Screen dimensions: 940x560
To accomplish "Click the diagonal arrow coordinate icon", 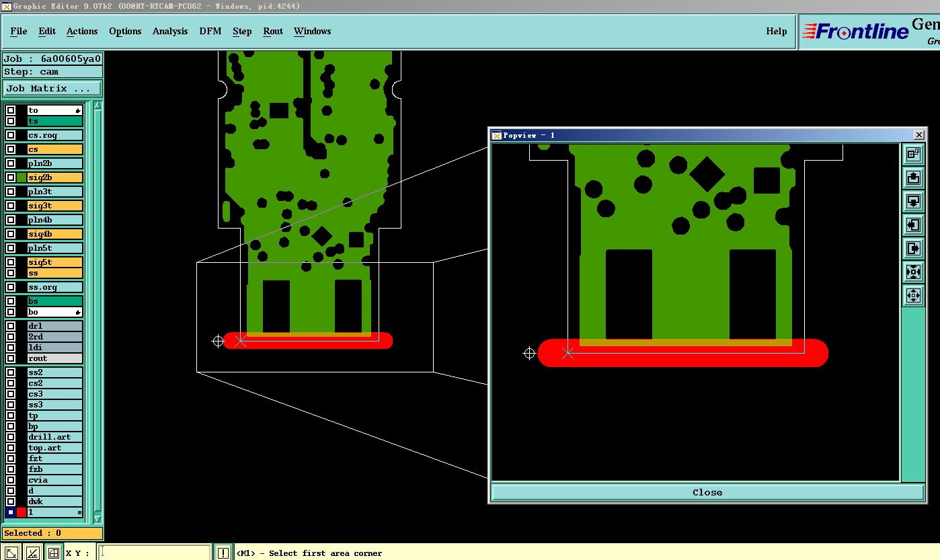I will [x=11, y=553].
